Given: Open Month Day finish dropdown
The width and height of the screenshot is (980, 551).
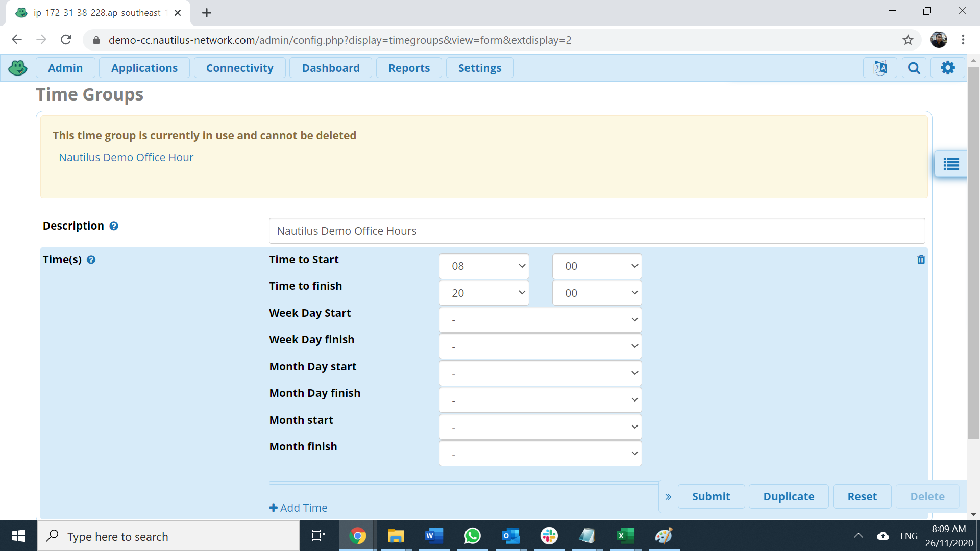Looking at the screenshot, I should (x=540, y=400).
